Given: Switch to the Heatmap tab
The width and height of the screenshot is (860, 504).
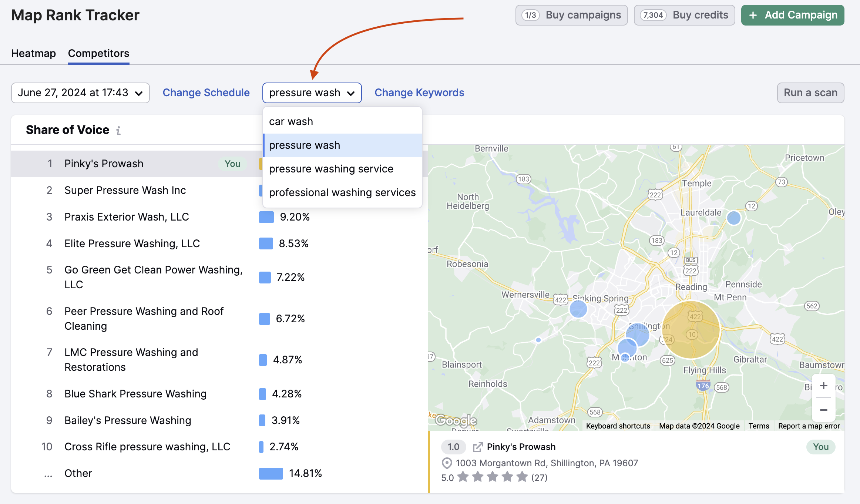Looking at the screenshot, I should coord(34,54).
